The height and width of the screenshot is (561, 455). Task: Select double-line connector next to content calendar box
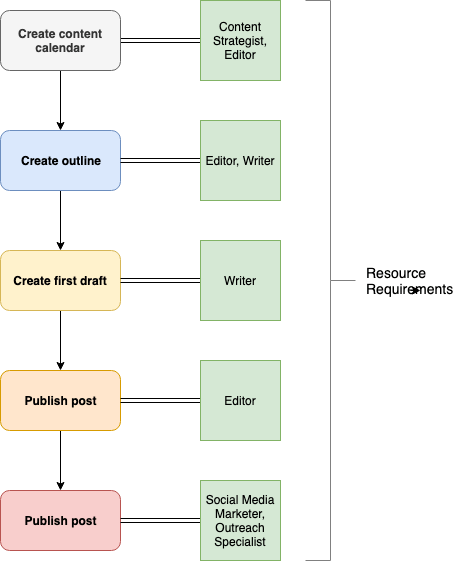pyautogui.click(x=161, y=40)
